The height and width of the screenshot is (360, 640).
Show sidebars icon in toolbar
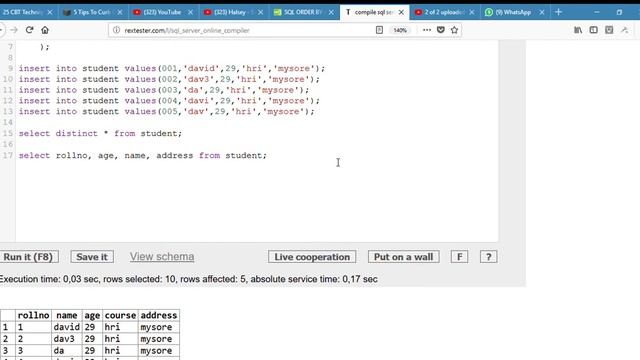(x=593, y=30)
